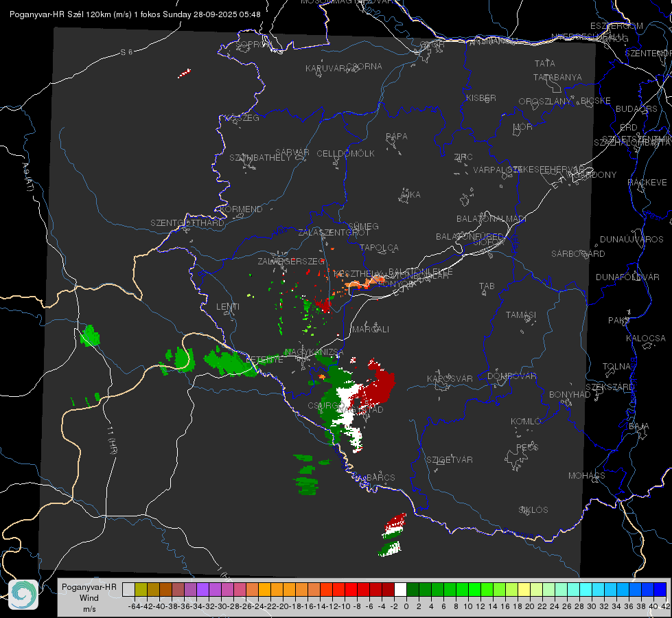Viewport: 672px width, 618px height.
Task: Click the MARCALI label
Action: coord(371,330)
